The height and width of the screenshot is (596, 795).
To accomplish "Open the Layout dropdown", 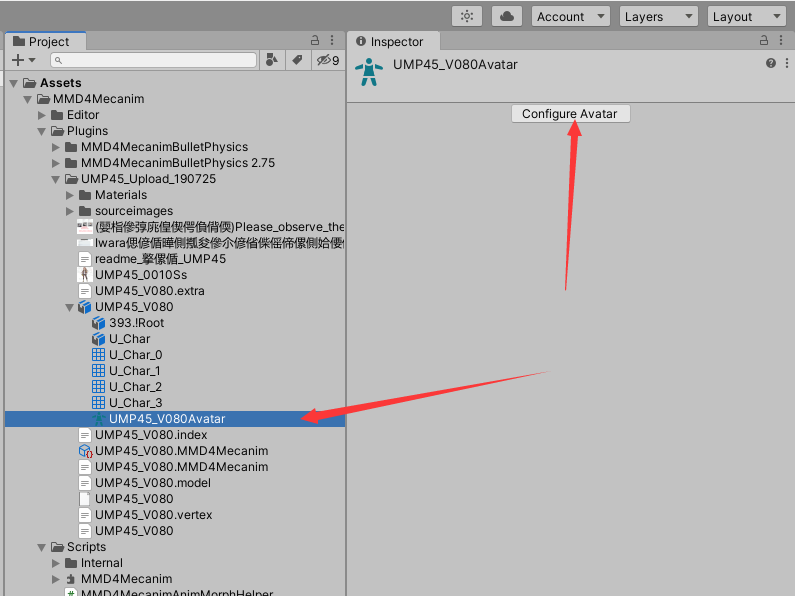I will coord(747,16).
